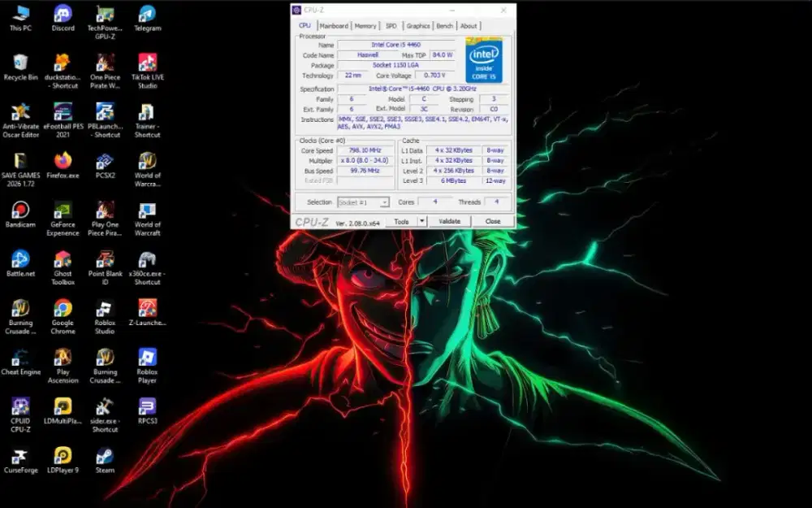Launch TikTok LIVE Studio icon
Image resolution: width=812 pixels, height=508 pixels.
(x=148, y=72)
